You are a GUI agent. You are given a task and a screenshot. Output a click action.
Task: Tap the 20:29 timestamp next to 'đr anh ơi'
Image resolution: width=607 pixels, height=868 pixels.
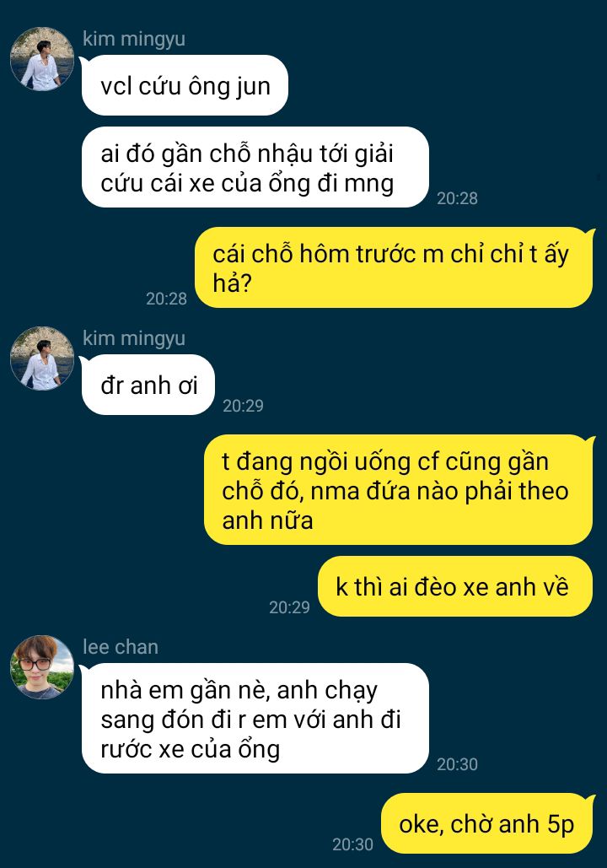243,406
